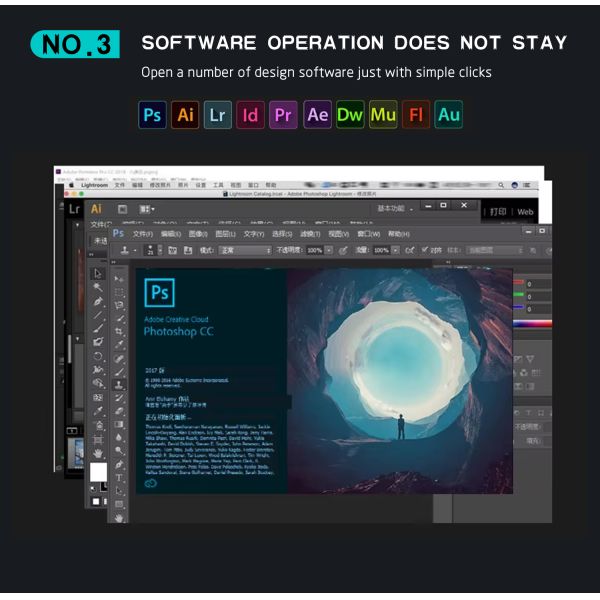This screenshot has width=600, height=600.
Task: Click the Premiere Pr icon in the top row
Action: point(284,115)
